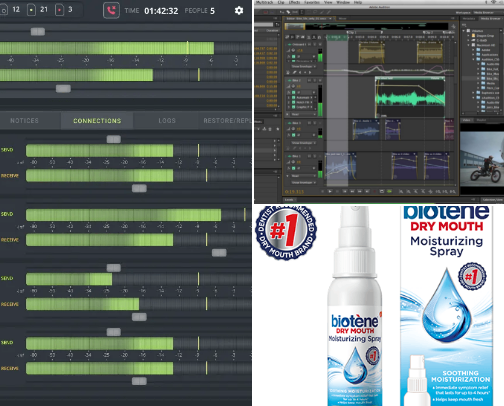Open Show Envelopes dropdown on the third track

304,143
